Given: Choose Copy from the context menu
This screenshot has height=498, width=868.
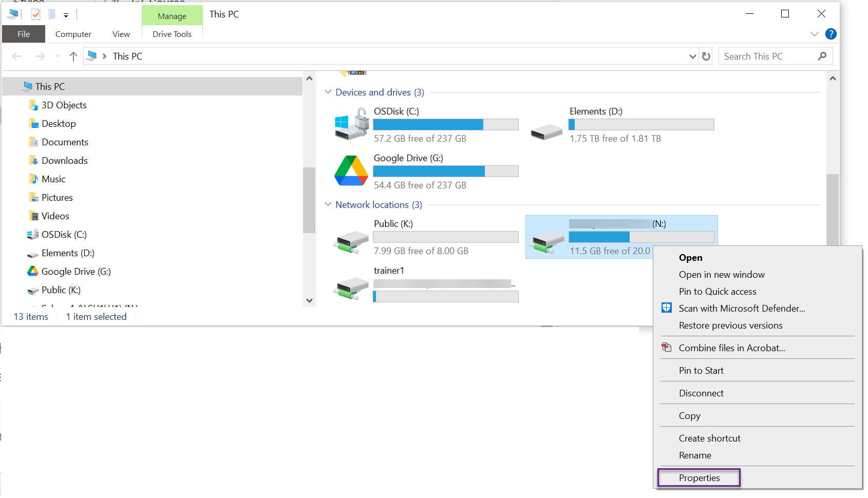Looking at the screenshot, I should [x=758, y=416].
